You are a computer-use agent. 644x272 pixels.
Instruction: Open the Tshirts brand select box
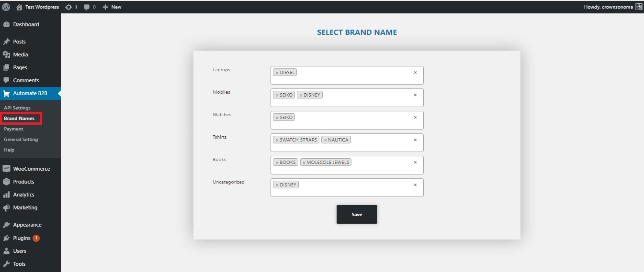click(x=347, y=142)
